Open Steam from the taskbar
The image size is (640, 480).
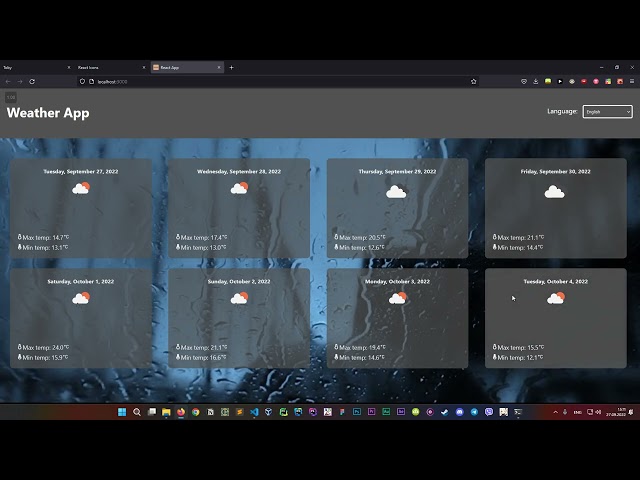(x=445, y=412)
